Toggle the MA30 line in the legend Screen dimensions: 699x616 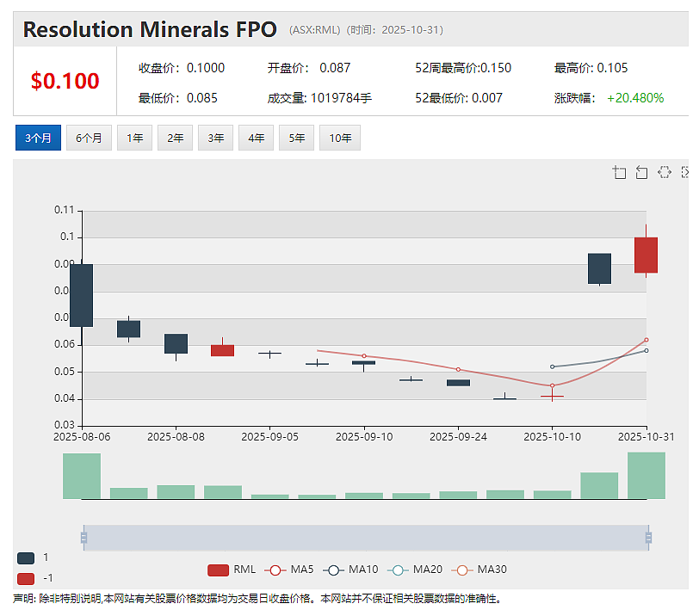tap(479, 570)
